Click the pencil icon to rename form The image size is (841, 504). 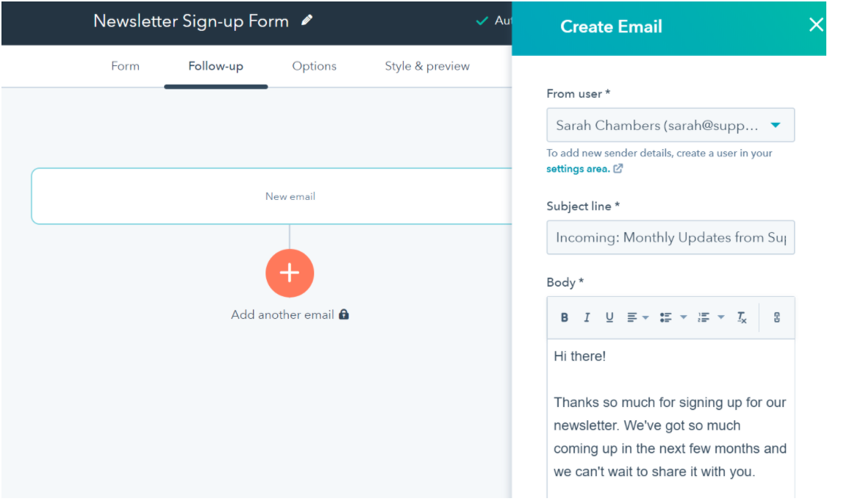[307, 21]
